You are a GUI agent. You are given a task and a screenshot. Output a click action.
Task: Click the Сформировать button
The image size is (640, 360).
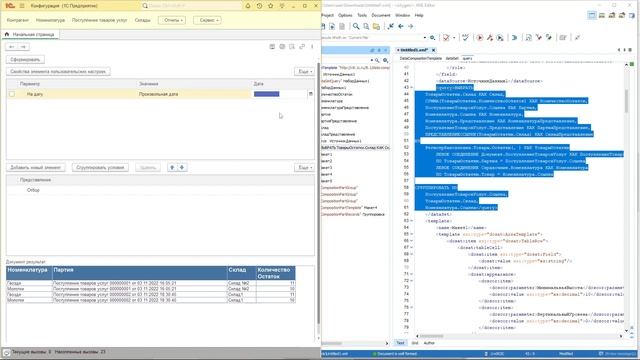pyautogui.click(x=25, y=60)
